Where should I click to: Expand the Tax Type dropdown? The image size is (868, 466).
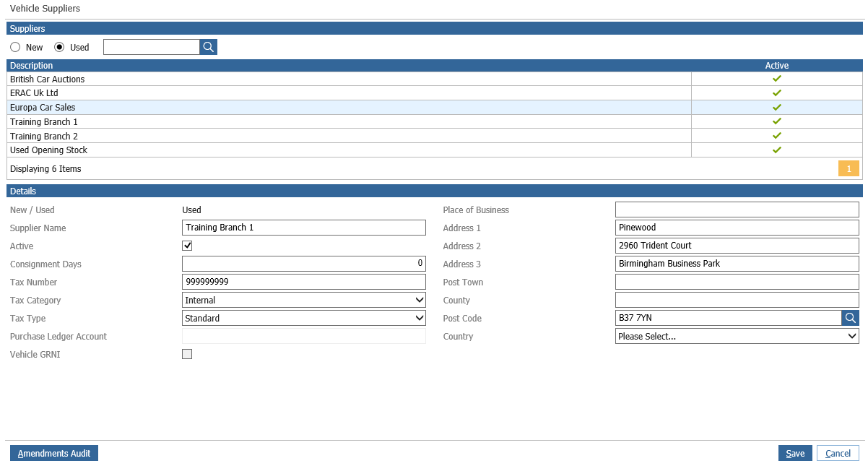[304, 318]
